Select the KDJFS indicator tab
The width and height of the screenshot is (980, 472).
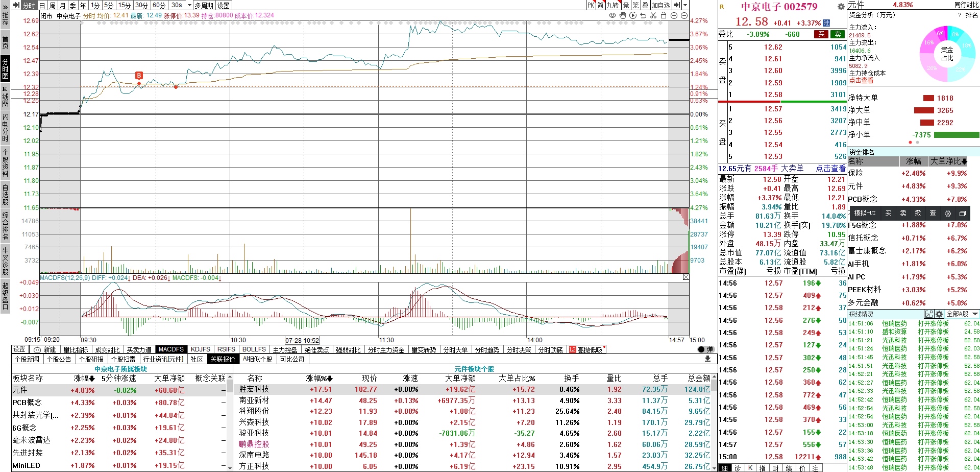[200, 349]
